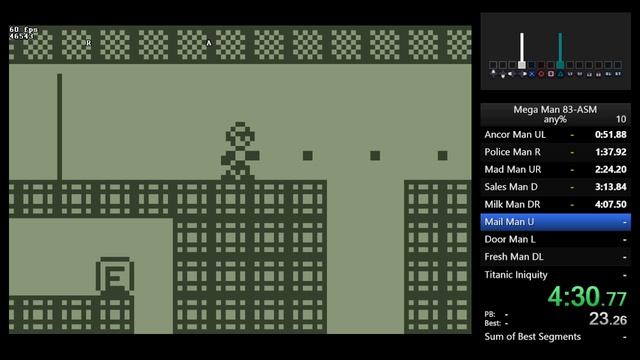The image size is (640, 360).
Task: Click the 2:24.20 split time
Action: (611, 169)
